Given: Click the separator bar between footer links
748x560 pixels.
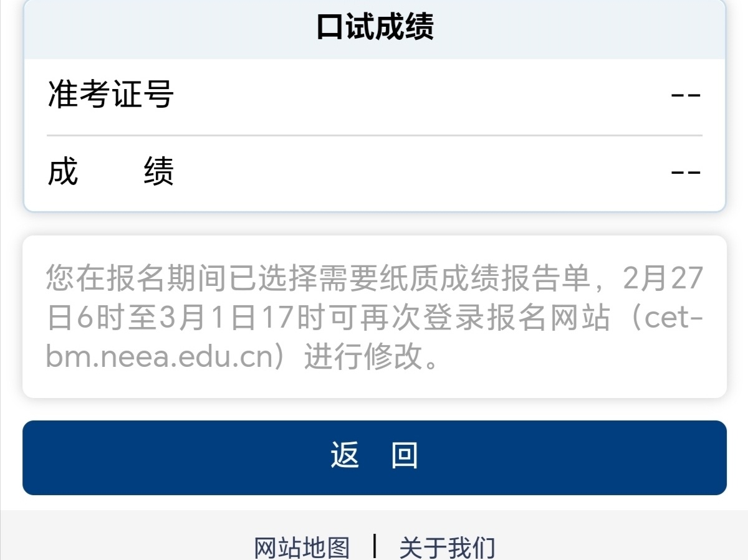Looking at the screenshot, I should (375, 546).
